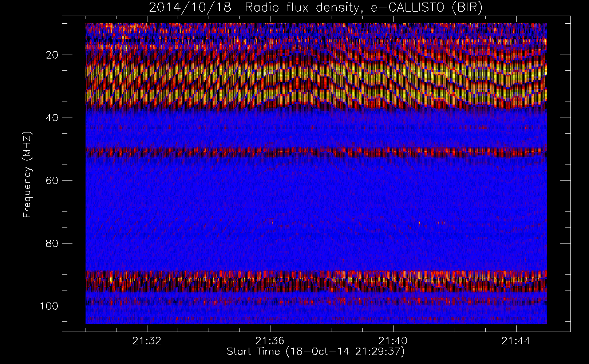
Task: Click the "40" frequency tick label
Action: (x=53, y=118)
